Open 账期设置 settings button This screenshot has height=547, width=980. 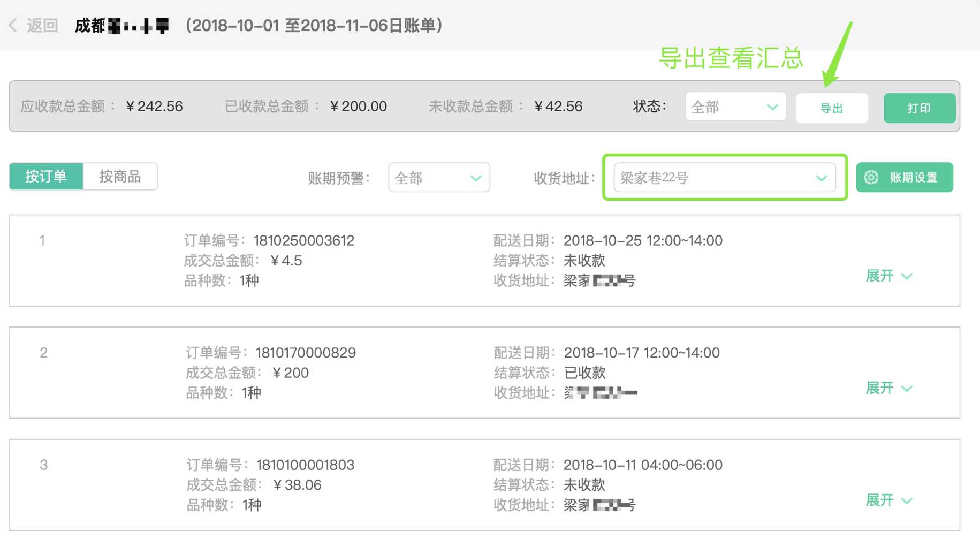(x=905, y=178)
